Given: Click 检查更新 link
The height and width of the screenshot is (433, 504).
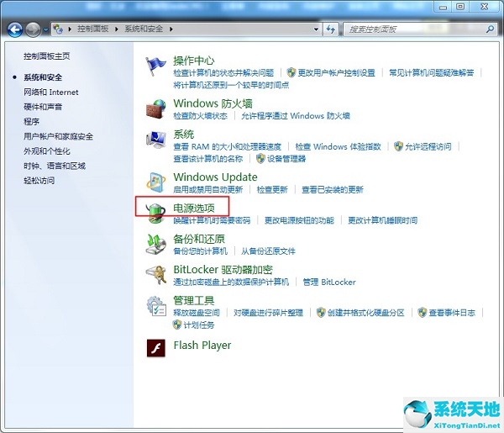Looking at the screenshot, I should coord(272,190).
